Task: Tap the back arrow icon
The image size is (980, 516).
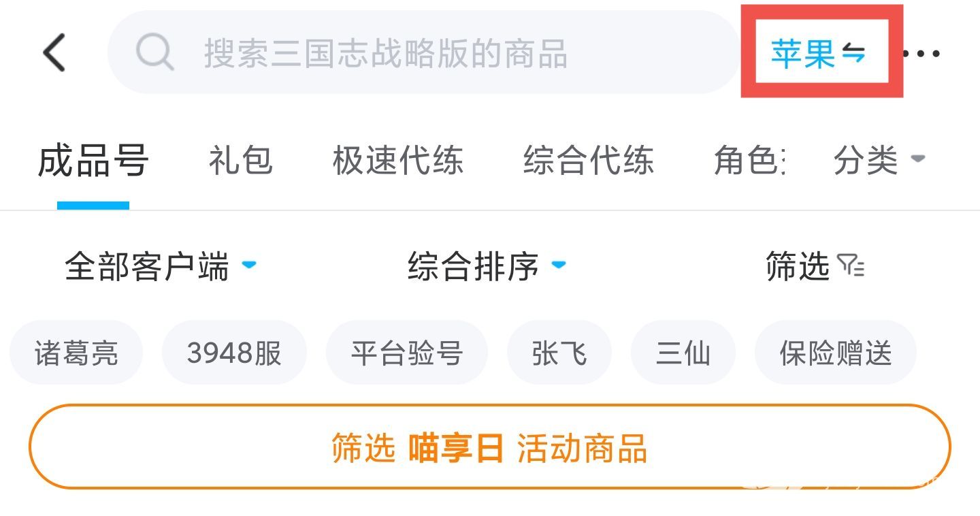Action: tap(54, 53)
